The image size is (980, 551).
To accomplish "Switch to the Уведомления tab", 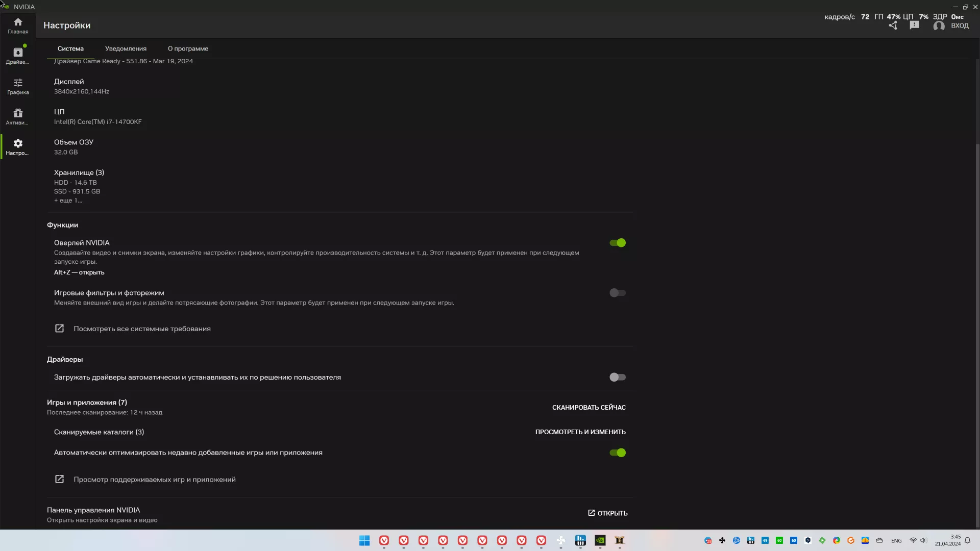I will 126,48.
